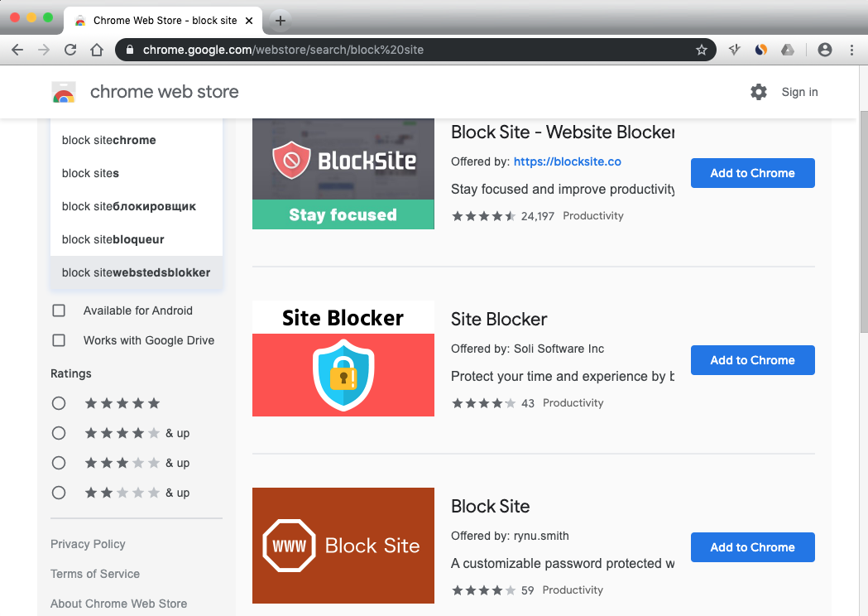
Task: Open the orange and blue circular extension icon
Action: 761,50
